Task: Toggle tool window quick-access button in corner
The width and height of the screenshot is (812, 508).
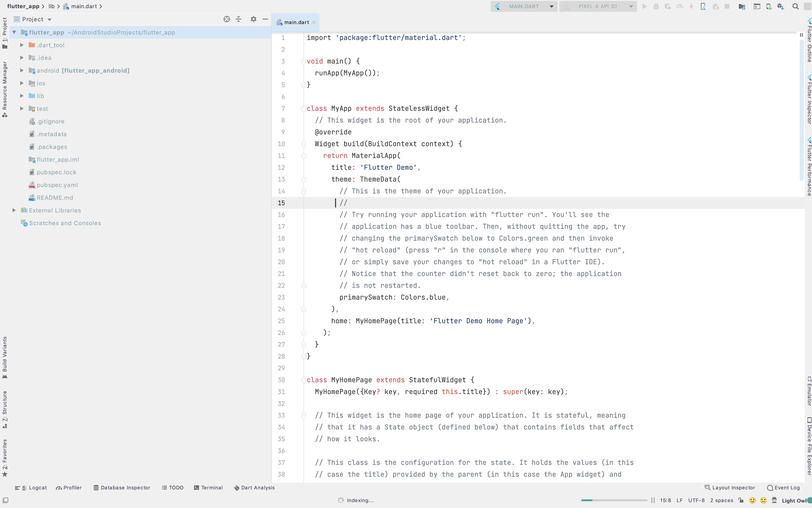Action: pos(5,500)
